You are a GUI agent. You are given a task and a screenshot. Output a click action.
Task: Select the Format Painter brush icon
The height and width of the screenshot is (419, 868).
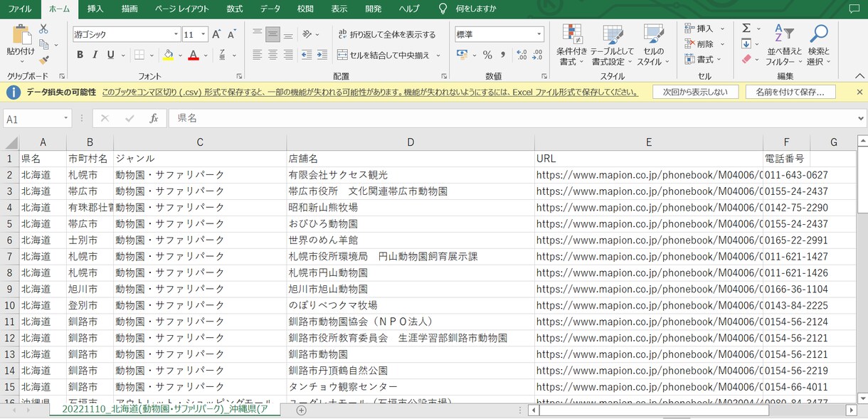click(x=44, y=60)
